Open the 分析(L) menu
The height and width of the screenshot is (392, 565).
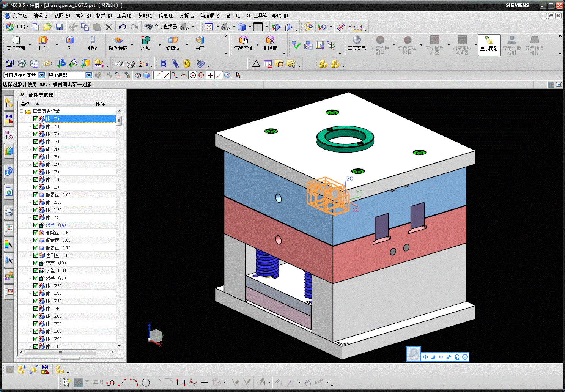[187, 16]
